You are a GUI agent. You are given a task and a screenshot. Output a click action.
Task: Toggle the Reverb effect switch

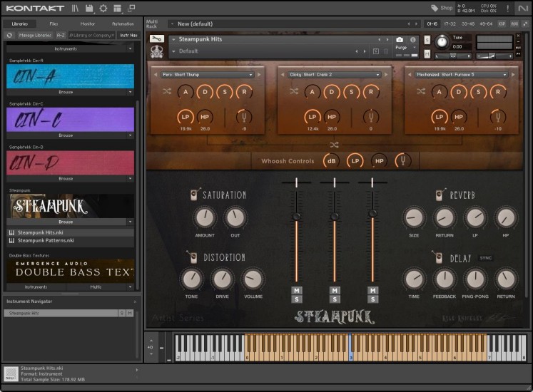tap(437, 195)
